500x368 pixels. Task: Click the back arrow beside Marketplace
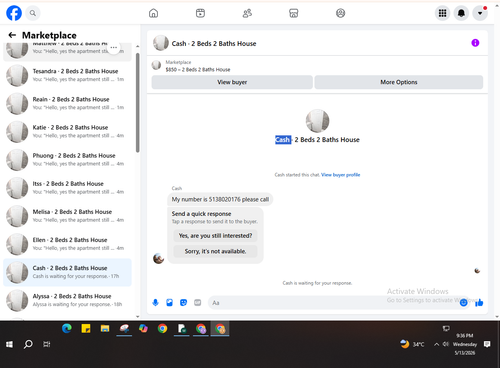point(12,35)
